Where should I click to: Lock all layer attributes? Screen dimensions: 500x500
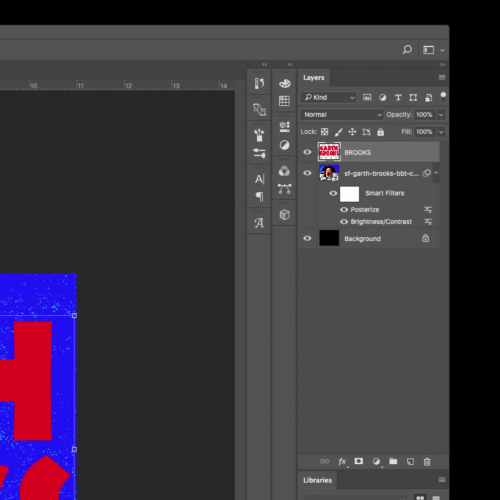380,132
